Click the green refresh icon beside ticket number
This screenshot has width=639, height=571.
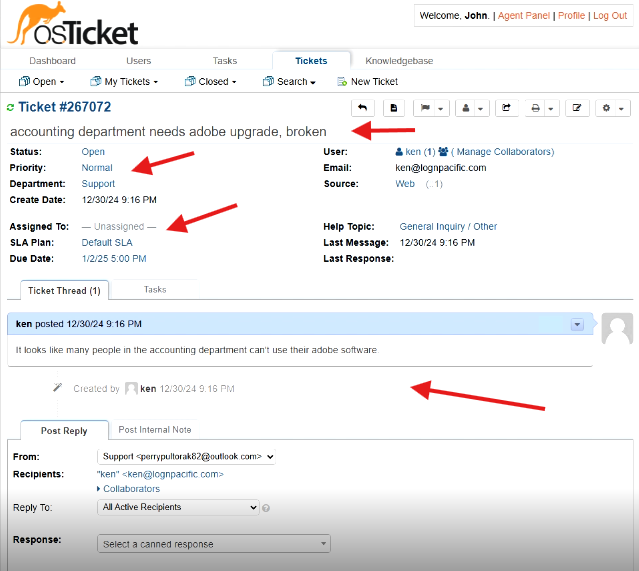pyautogui.click(x=10, y=107)
